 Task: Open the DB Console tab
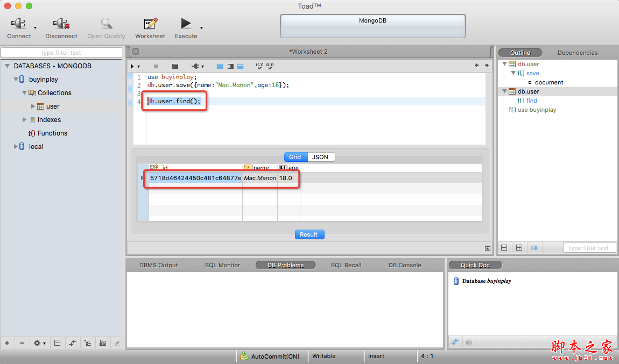click(x=405, y=266)
